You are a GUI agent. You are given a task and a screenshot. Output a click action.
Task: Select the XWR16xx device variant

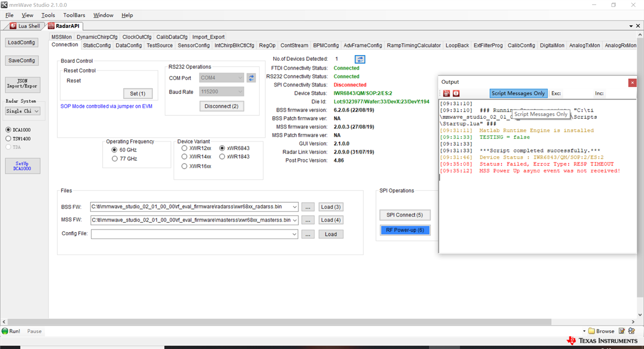[x=196, y=166]
